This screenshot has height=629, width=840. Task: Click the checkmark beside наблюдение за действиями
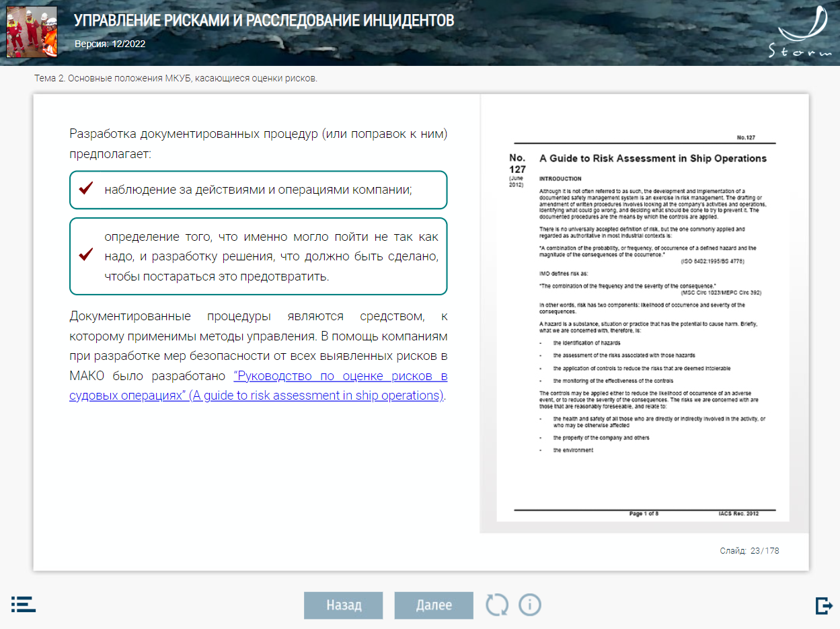click(85, 189)
